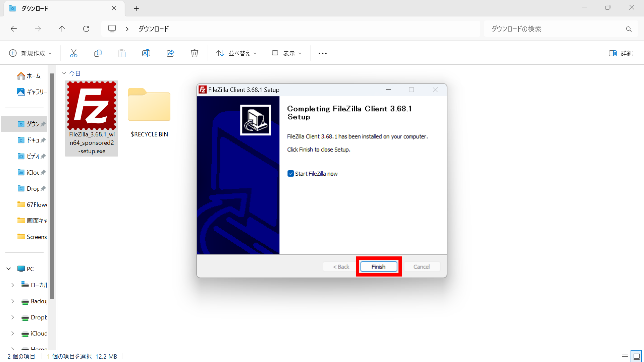Select PC in navigation pane
Viewport: 644px width, 362px height.
click(26, 269)
